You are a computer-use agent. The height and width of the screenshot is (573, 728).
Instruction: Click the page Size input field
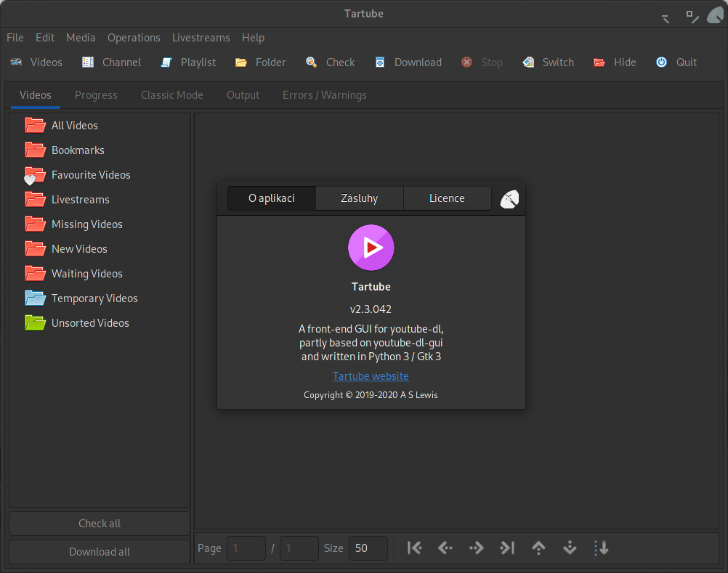pos(368,548)
